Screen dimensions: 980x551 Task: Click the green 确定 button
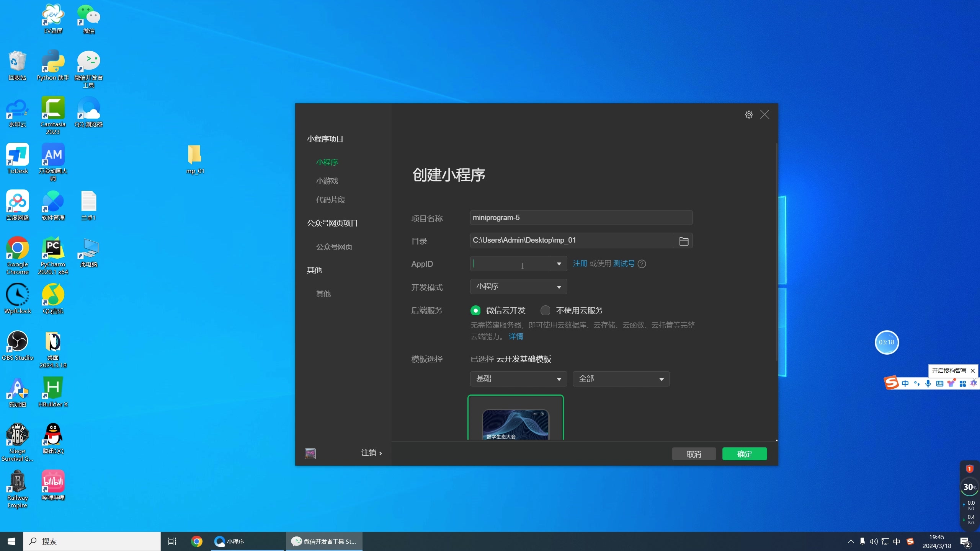coord(744,454)
